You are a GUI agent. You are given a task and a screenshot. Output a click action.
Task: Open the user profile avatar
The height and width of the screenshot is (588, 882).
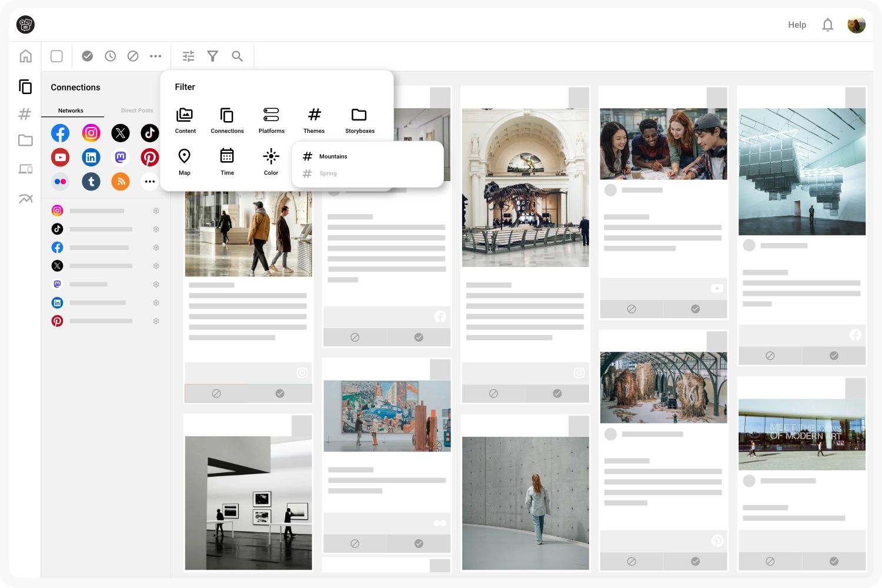(856, 25)
